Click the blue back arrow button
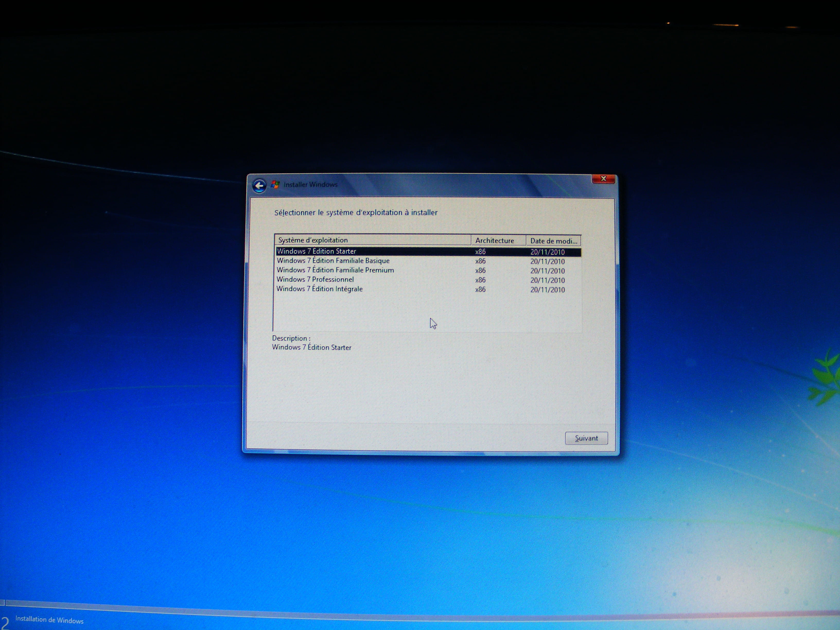 259,186
